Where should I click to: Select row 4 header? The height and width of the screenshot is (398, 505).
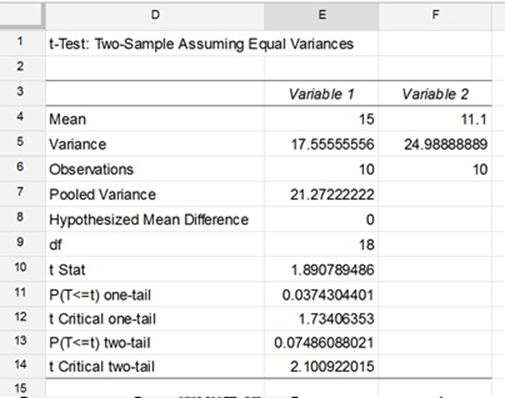[x=21, y=118]
